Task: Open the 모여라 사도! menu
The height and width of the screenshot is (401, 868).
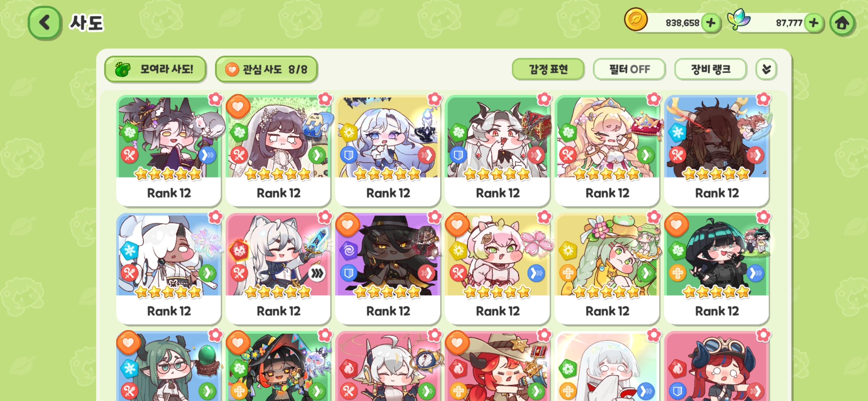Action: [x=155, y=69]
